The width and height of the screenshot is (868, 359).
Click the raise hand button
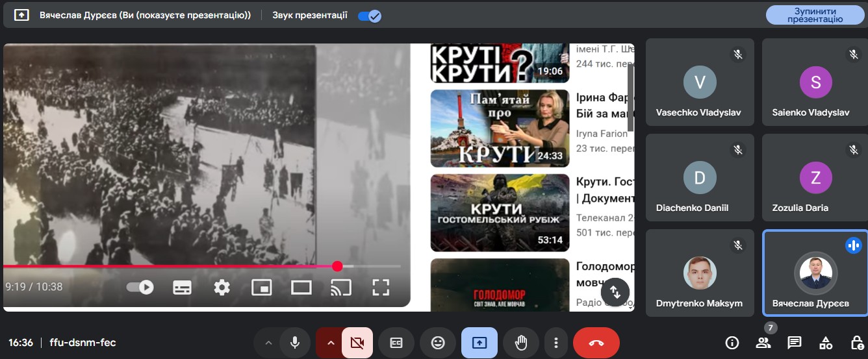[x=521, y=343]
